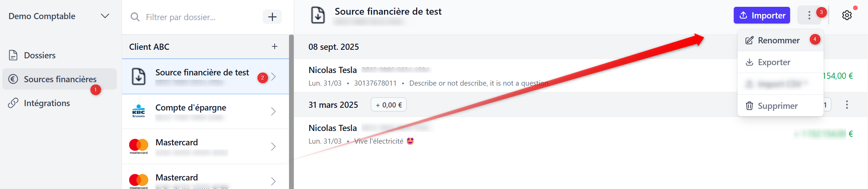Expand Compte d'épargne chevron
Image resolution: width=868 pixels, height=189 pixels.
tap(273, 112)
